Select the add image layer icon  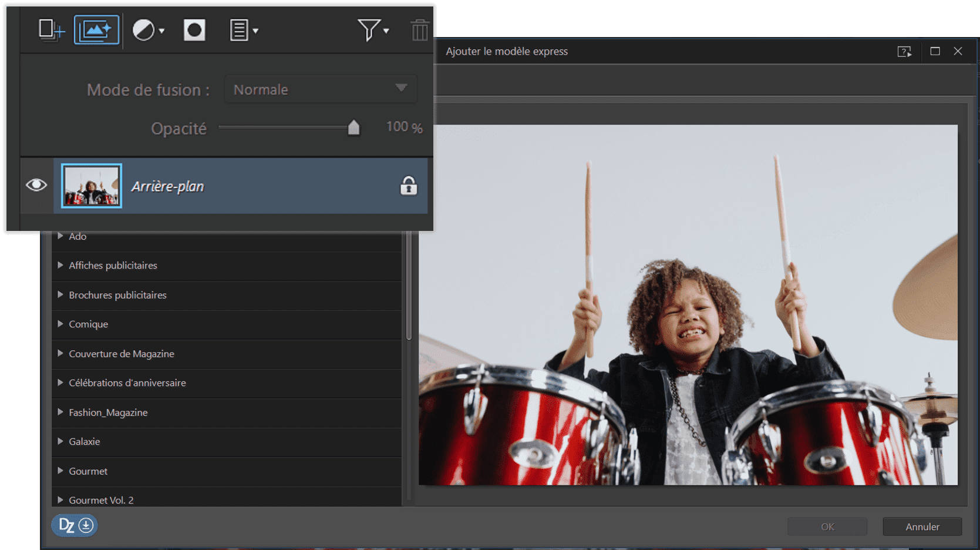tap(96, 30)
